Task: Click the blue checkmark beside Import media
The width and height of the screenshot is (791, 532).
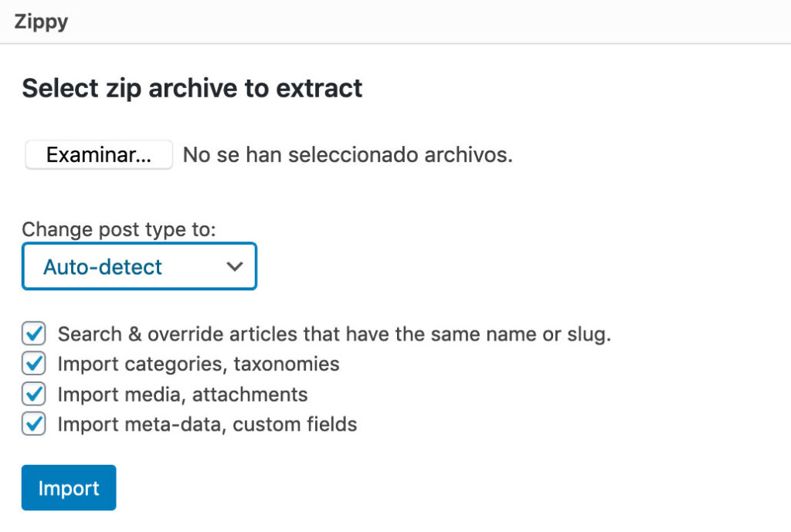Action: (34, 394)
